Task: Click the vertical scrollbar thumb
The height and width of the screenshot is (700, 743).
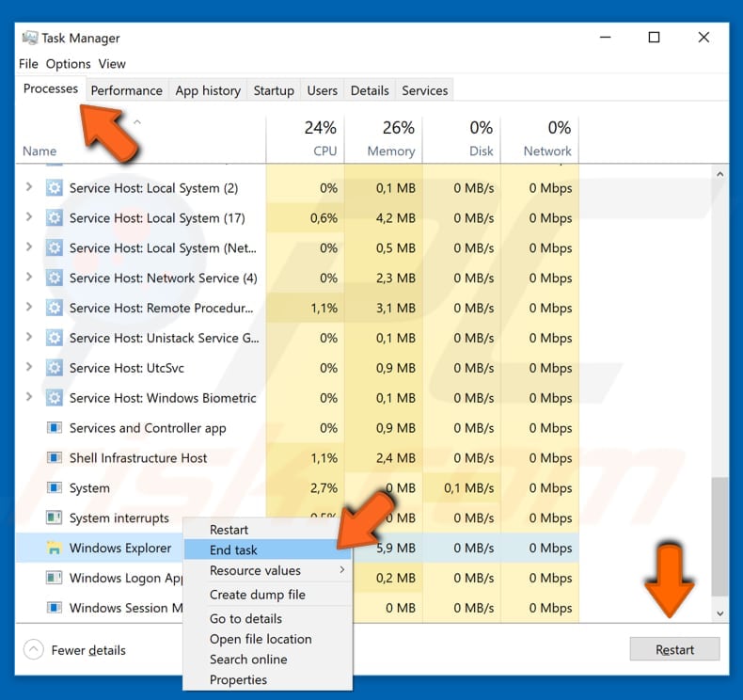Action: click(720, 536)
